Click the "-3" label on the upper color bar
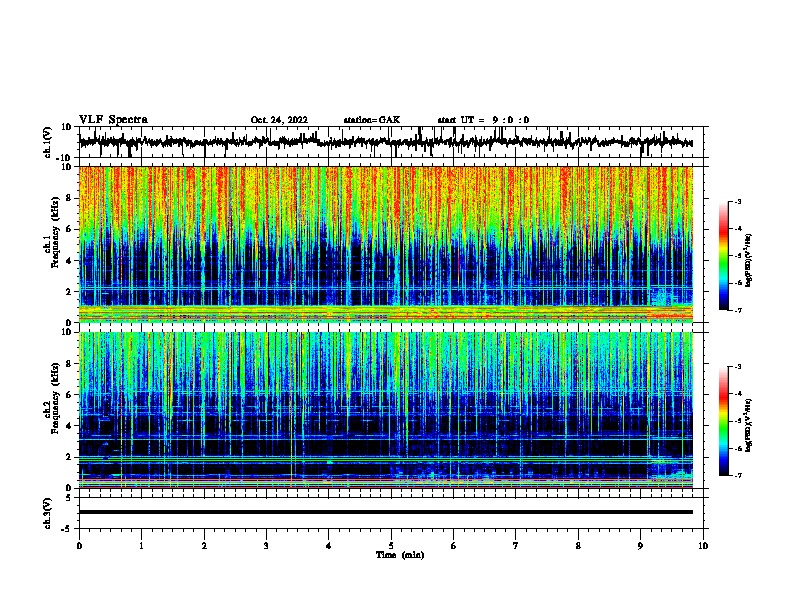 click(x=737, y=201)
